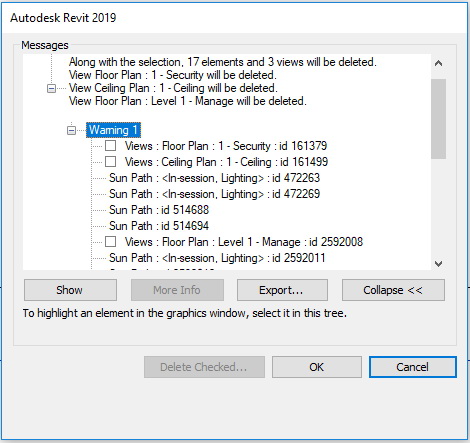Screen dimensions: 470x443
Task: Collapse the top message tree node
Action: (51, 88)
